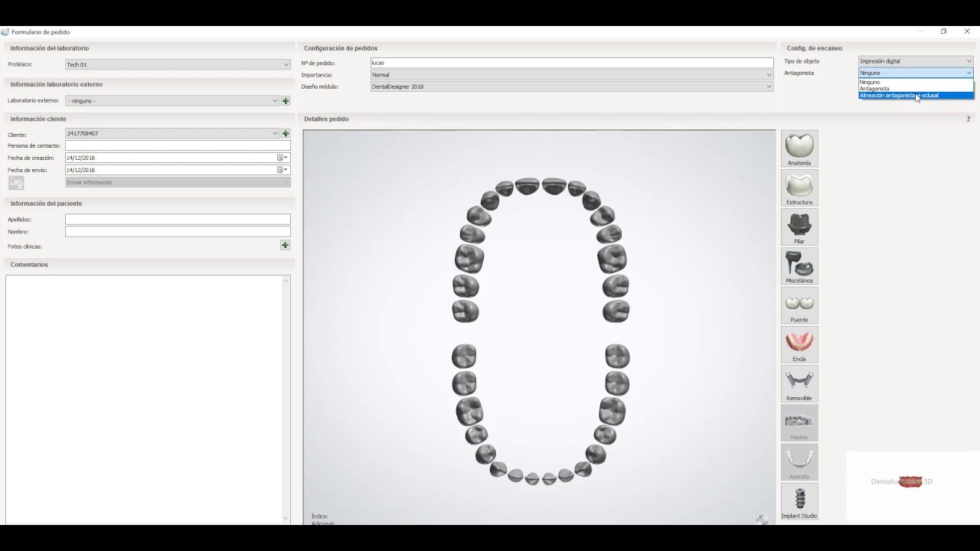Add a new external laboratory with plus icon
980x551 pixels.
(286, 101)
